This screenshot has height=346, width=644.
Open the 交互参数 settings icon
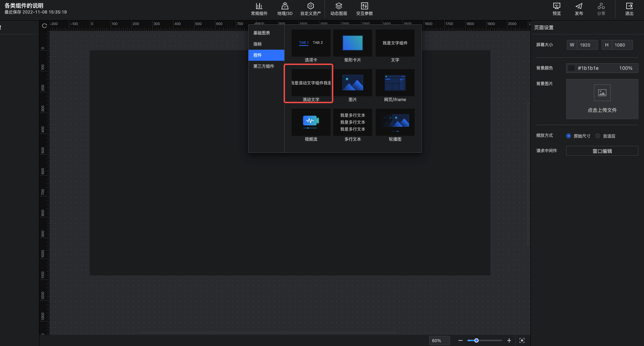click(x=364, y=9)
